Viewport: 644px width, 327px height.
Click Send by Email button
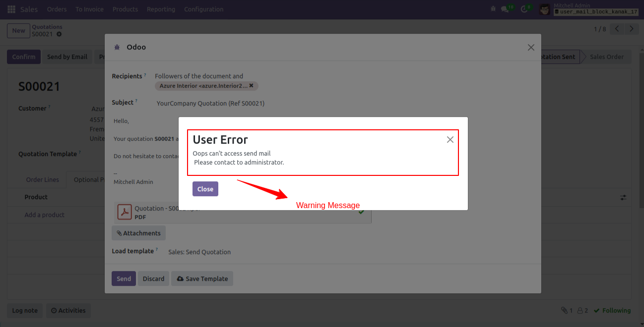pyautogui.click(x=67, y=56)
